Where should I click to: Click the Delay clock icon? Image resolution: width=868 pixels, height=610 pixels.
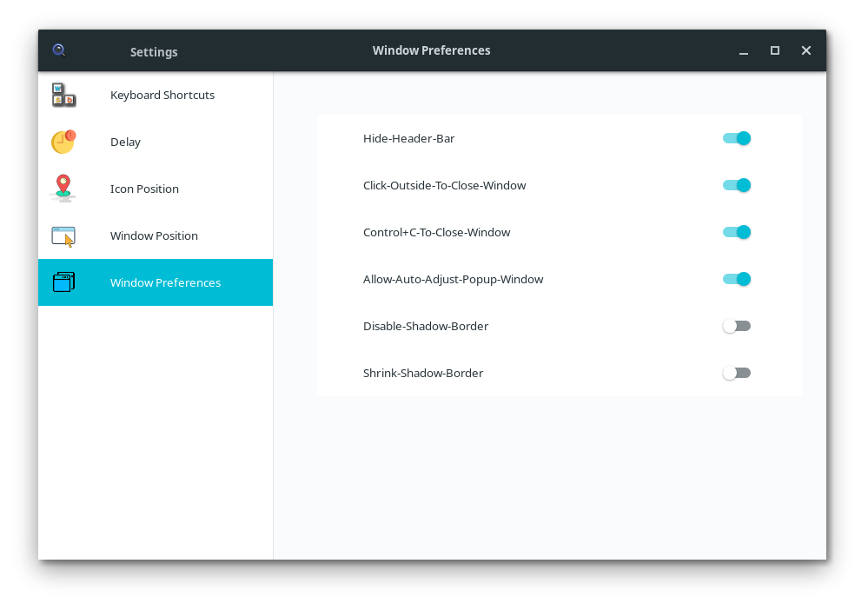[63, 142]
